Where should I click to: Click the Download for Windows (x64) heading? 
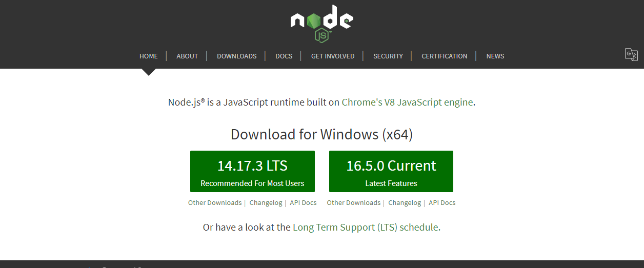321,134
